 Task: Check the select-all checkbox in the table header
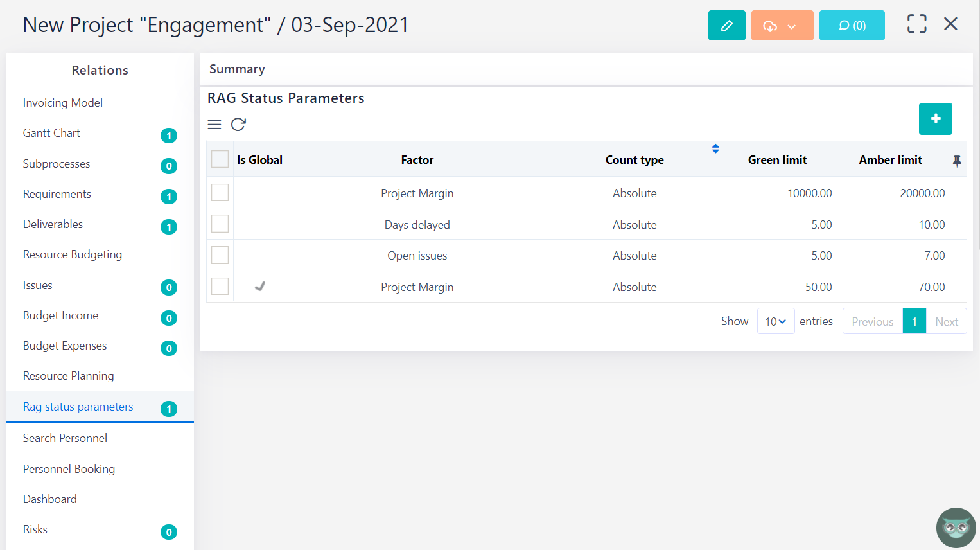[x=220, y=158]
